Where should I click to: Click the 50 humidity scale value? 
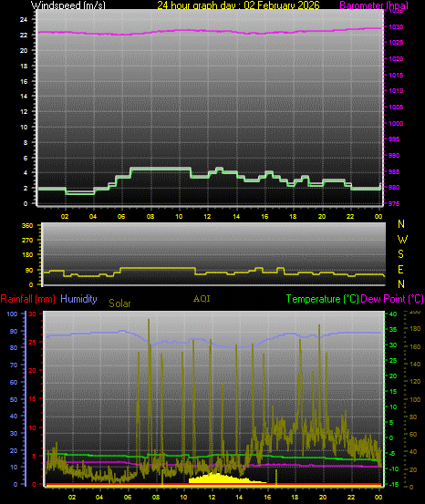point(14,399)
